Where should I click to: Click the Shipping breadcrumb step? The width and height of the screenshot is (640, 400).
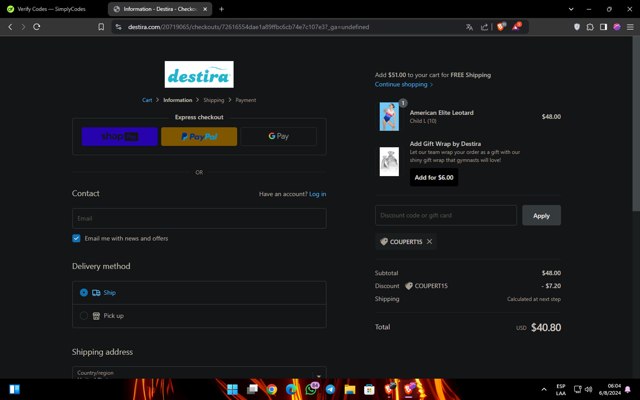[214, 100]
